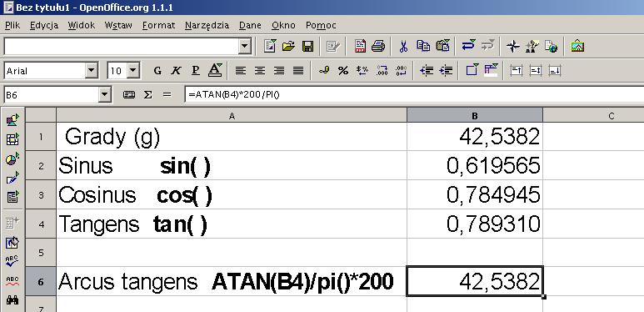Screen dimensions: 644x312
Task: Open the B6 name box dropdown arrow
Action: coord(105,95)
